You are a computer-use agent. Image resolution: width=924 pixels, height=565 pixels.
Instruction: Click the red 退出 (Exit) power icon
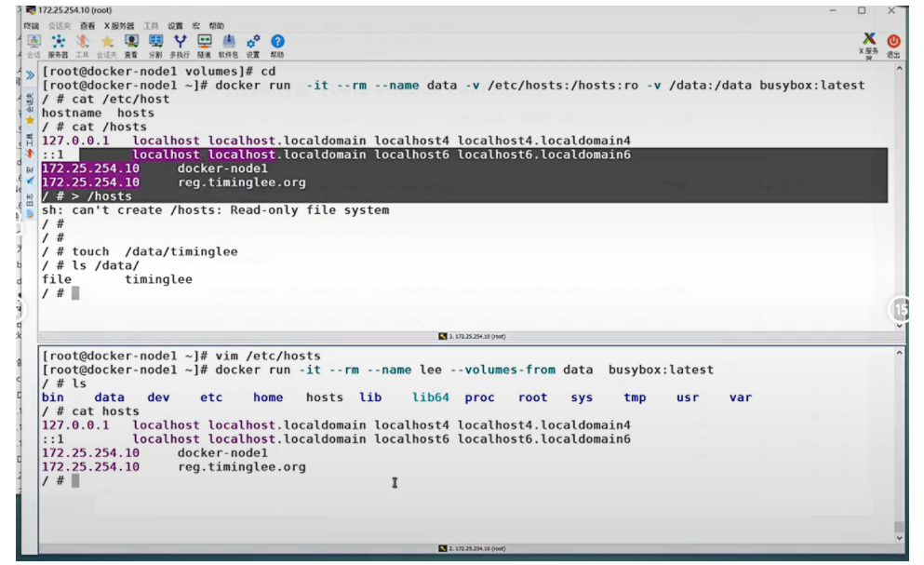pyautogui.click(x=893, y=46)
